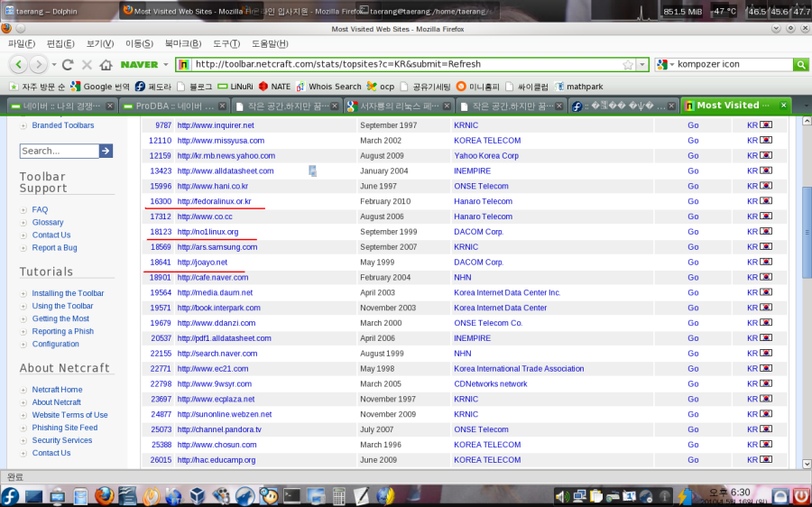Screen dimensions: 812x507
Task: Click the network tray icon
Action: (x=579, y=497)
